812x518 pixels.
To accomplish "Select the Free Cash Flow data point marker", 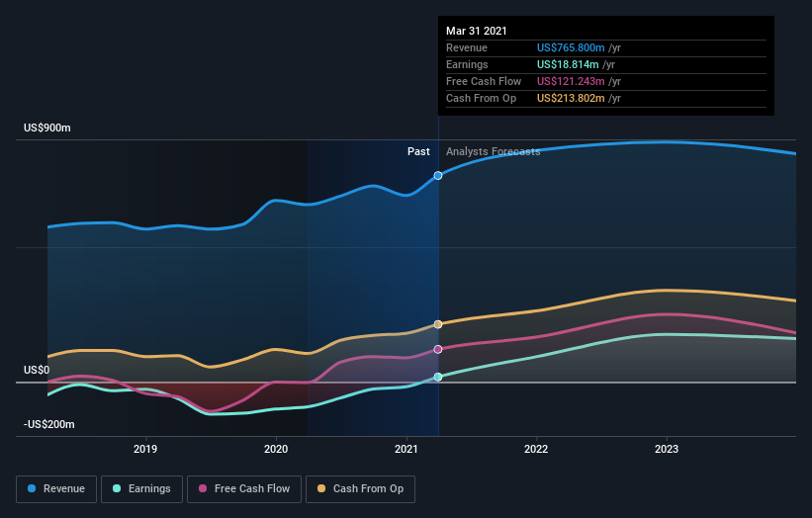I will coord(438,349).
